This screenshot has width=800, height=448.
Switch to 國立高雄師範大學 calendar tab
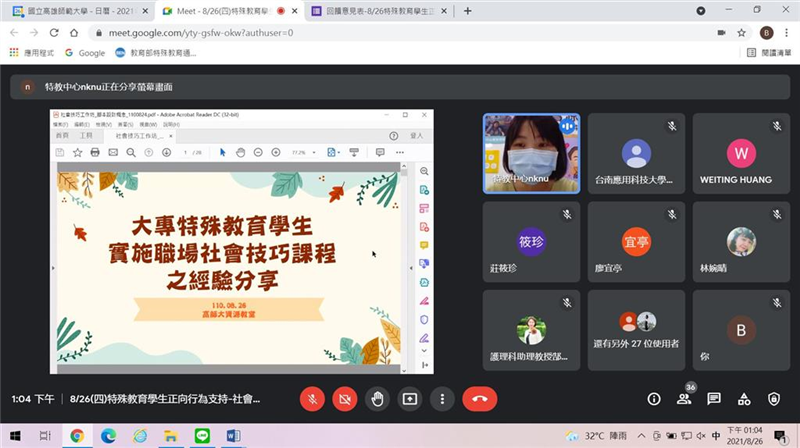(x=80, y=11)
